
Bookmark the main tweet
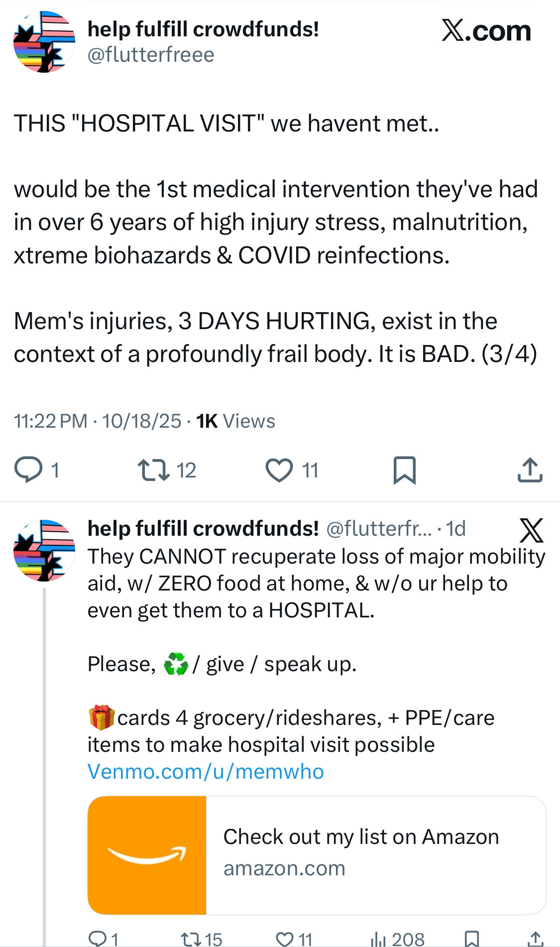click(404, 470)
